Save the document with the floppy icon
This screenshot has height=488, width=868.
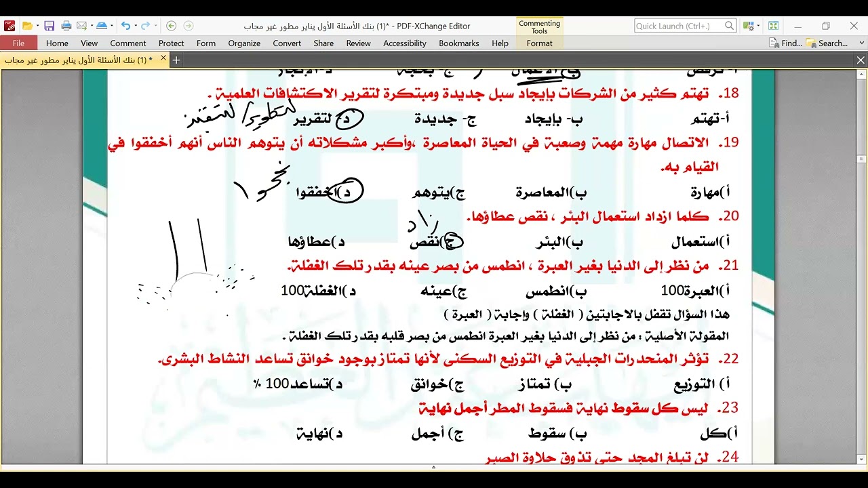[x=49, y=26]
